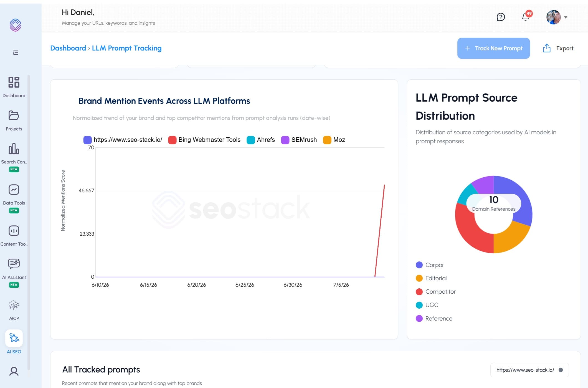Open the help question mark icon

click(501, 17)
